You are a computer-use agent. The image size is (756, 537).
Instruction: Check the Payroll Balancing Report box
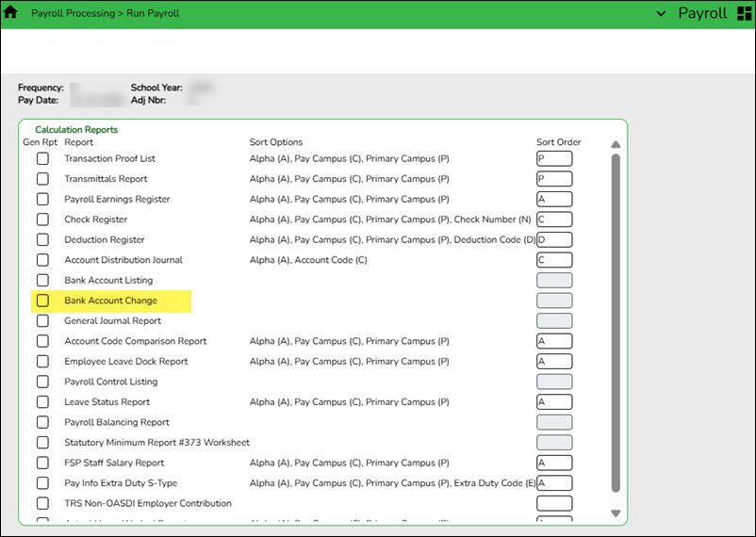click(42, 422)
